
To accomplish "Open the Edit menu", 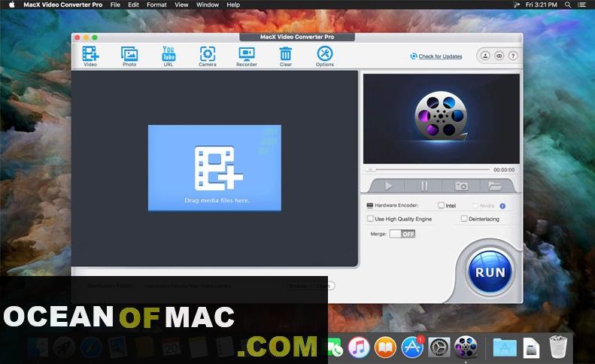I will (133, 5).
